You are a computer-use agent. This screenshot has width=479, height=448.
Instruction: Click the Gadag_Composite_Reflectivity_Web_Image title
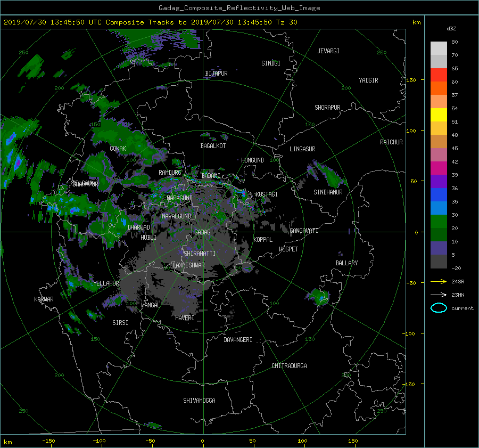click(239, 8)
